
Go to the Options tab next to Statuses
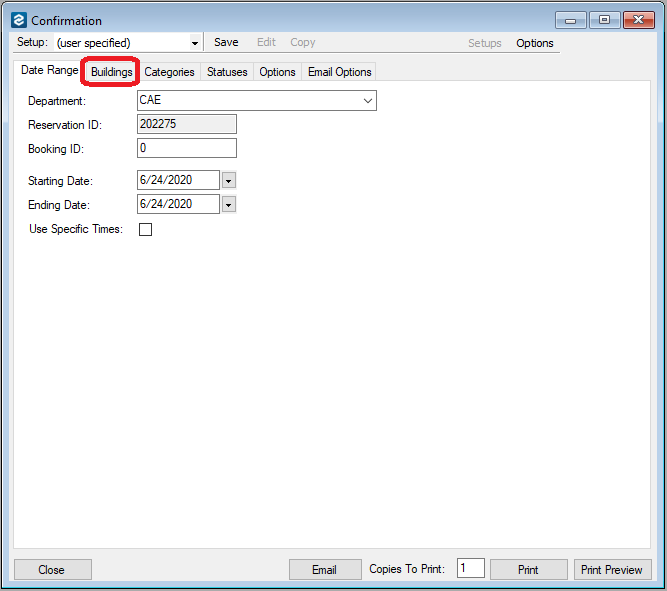click(x=277, y=72)
